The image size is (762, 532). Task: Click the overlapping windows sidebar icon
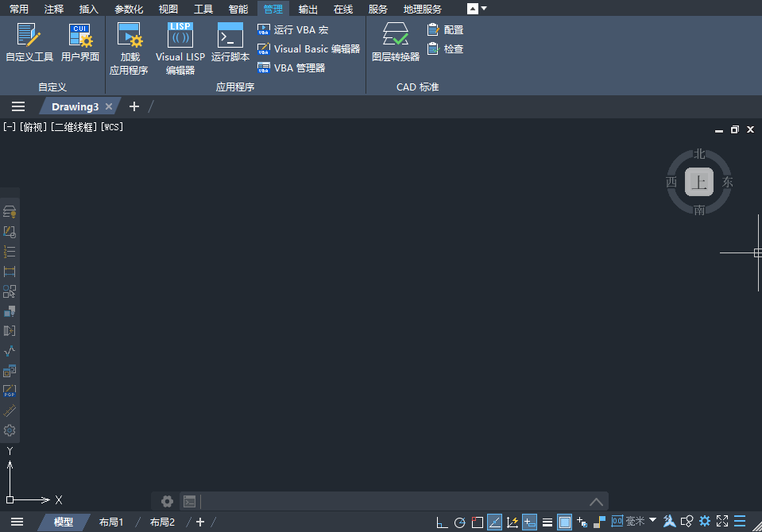10,371
